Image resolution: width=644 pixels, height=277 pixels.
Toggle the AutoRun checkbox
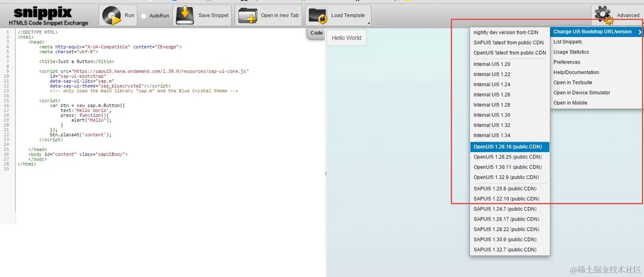pyautogui.click(x=144, y=16)
